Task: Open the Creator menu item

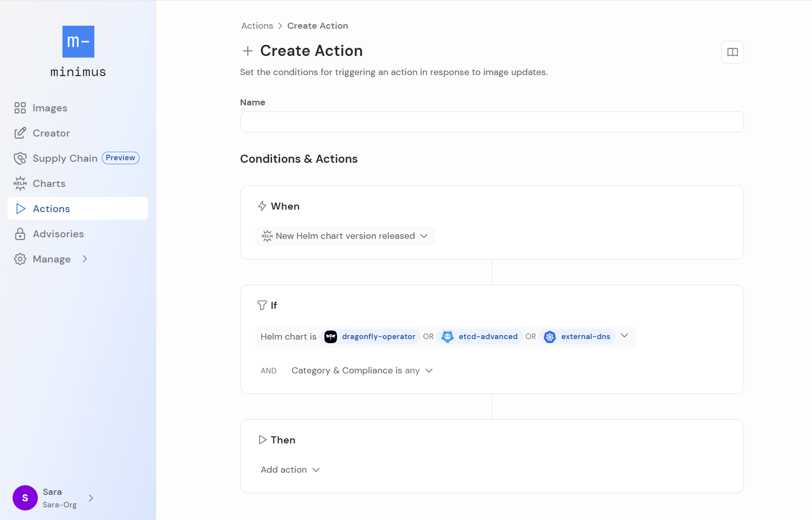Action: 78,133
